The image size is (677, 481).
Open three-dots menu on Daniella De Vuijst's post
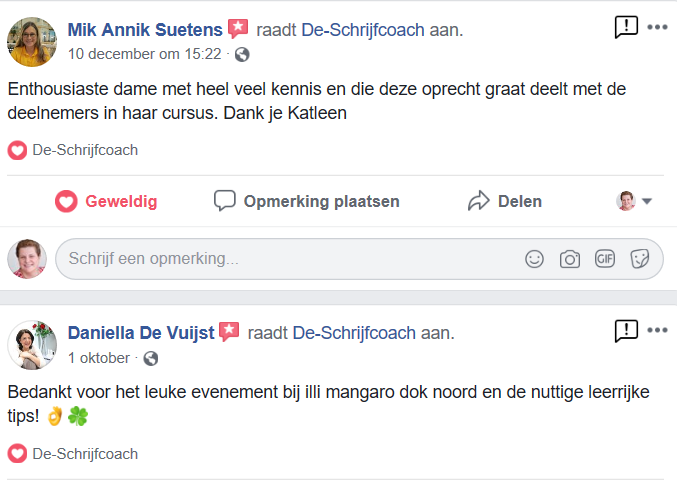(x=657, y=330)
